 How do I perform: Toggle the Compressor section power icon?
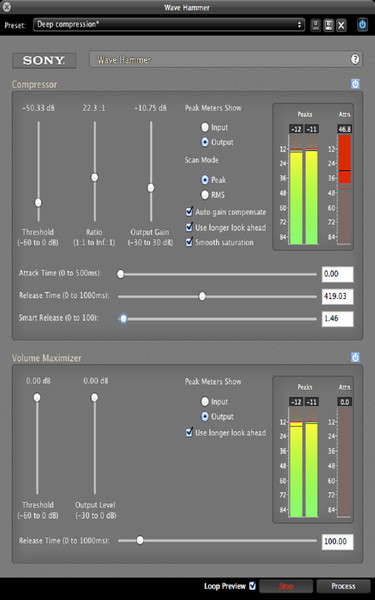click(355, 84)
